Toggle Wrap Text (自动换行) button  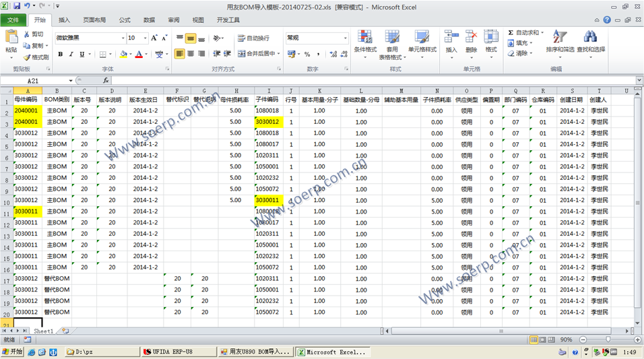coord(253,38)
